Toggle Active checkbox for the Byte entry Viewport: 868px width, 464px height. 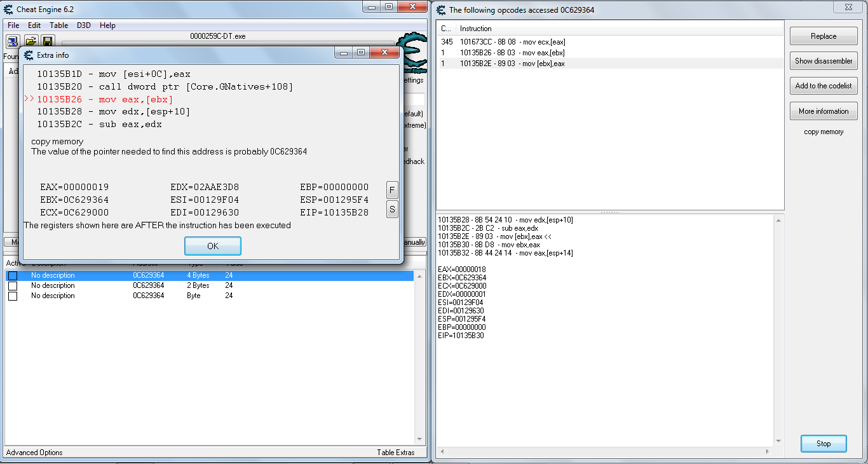(x=13, y=296)
